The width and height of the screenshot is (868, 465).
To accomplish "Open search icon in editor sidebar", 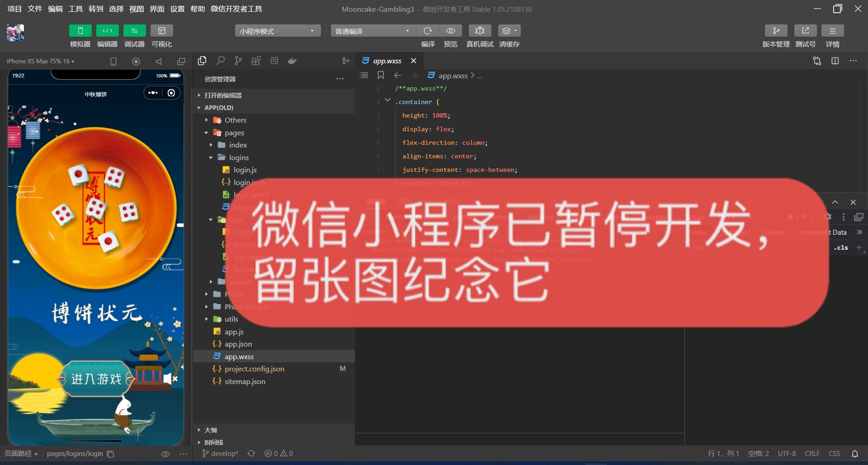I will (x=220, y=61).
